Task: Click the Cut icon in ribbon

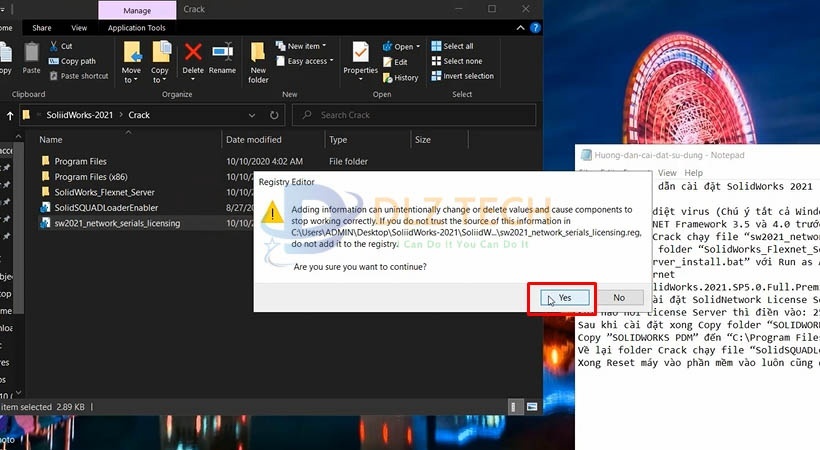Action: tap(53, 46)
